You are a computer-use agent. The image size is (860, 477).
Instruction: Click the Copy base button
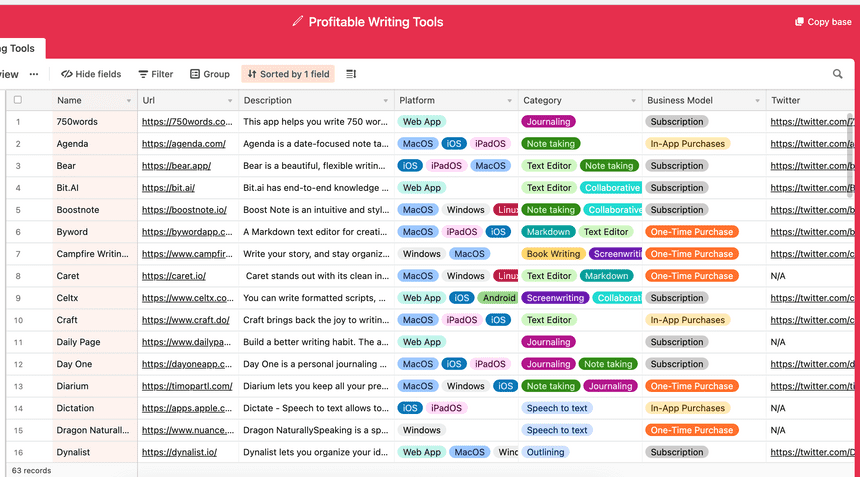(x=823, y=22)
